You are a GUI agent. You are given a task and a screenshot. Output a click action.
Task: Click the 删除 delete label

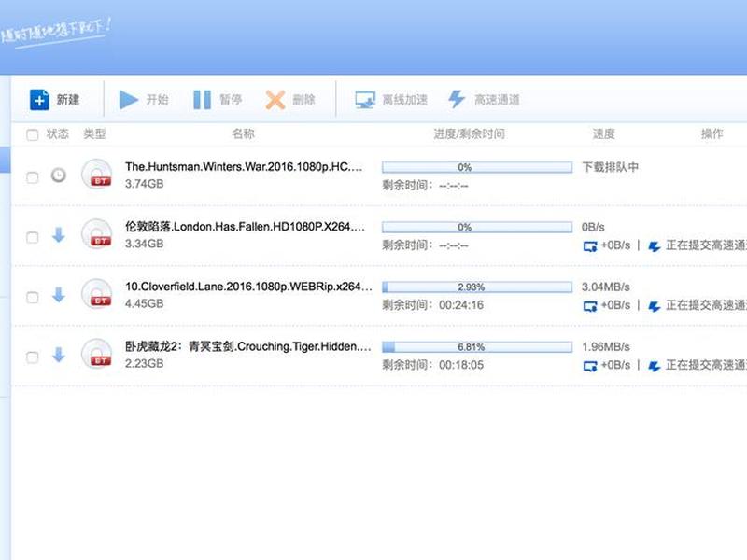click(x=304, y=100)
